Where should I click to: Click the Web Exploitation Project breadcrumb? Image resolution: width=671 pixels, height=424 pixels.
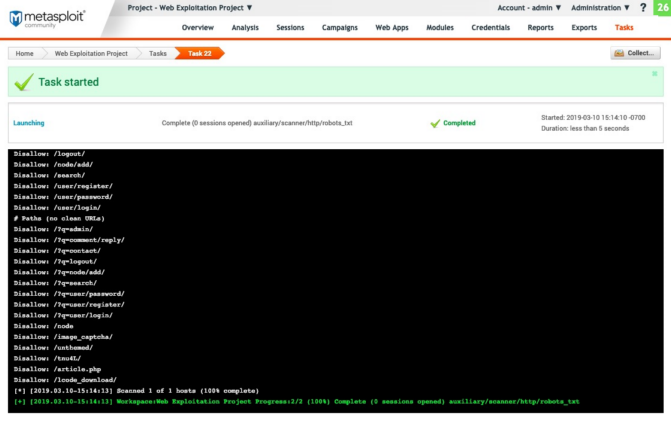92,53
